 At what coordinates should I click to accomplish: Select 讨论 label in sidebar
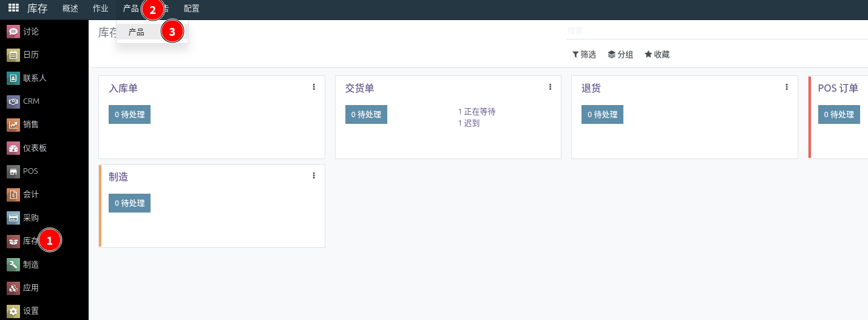point(31,32)
